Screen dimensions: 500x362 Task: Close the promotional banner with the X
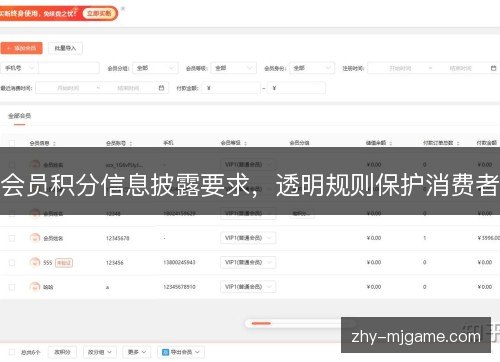[x=123, y=8]
